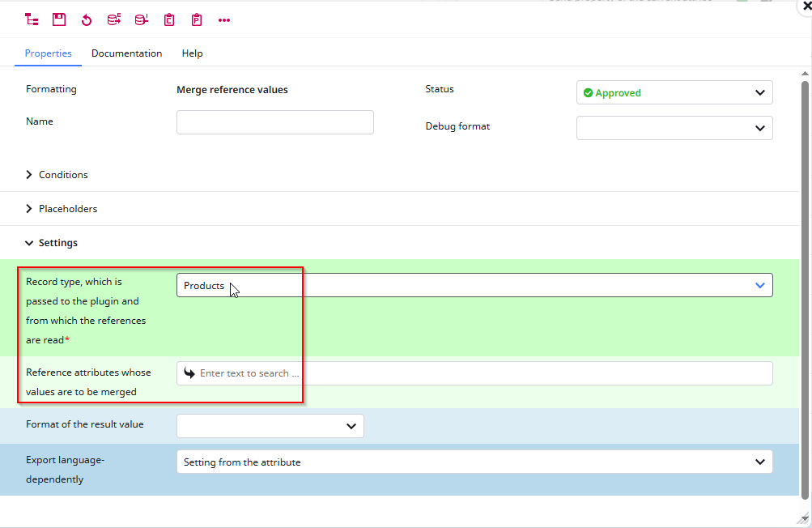The width and height of the screenshot is (812, 528).
Task: Paste properties using the clipboard P icon
Action: tap(197, 19)
